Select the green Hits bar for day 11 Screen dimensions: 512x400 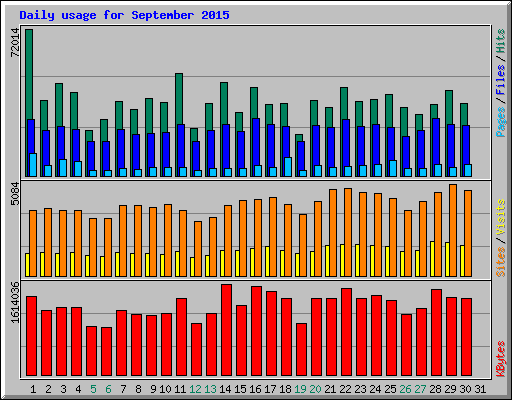[179, 98]
